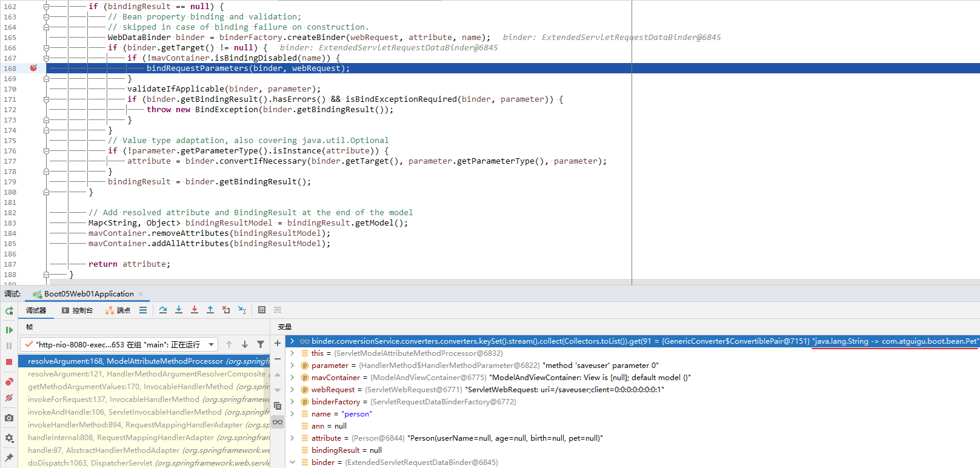Switch to the 调试器 tab

[36, 310]
